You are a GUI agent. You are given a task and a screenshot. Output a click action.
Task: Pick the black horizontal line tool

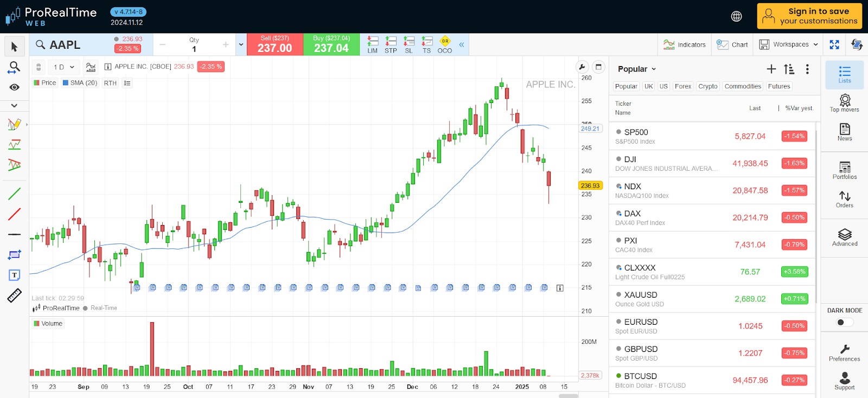pos(14,235)
